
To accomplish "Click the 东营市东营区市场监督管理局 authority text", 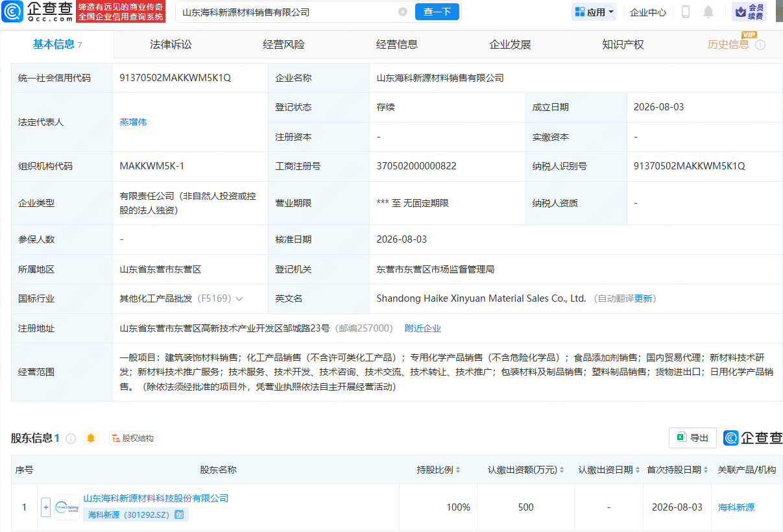I will pyautogui.click(x=435, y=269).
